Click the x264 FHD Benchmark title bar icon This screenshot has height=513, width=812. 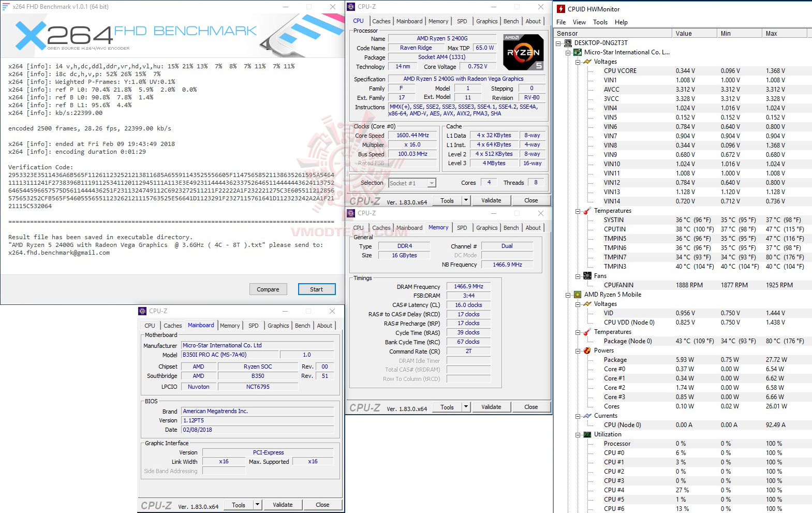click(6, 7)
